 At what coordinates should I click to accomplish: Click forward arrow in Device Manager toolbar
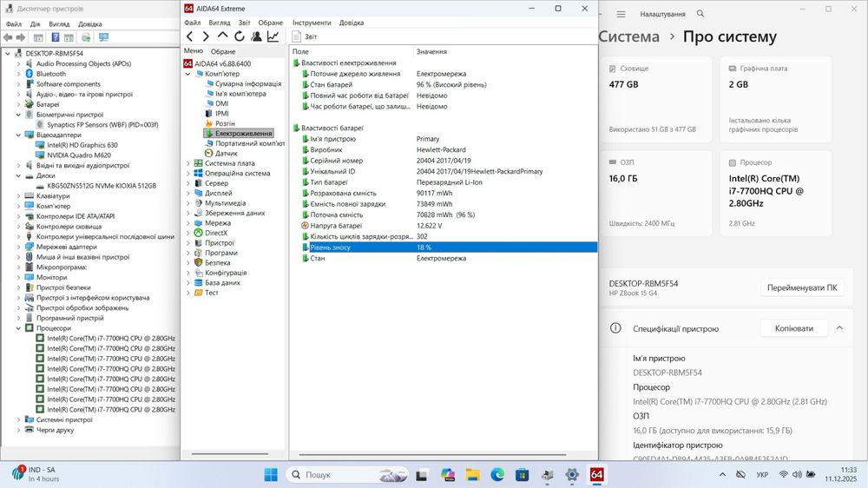pyautogui.click(x=21, y=37)
